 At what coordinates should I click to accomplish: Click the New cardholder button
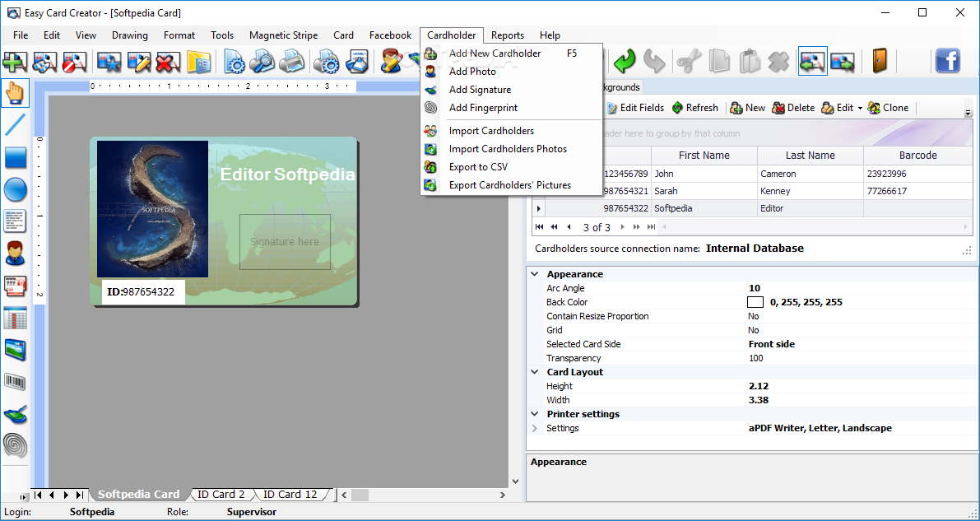point(747,108)
